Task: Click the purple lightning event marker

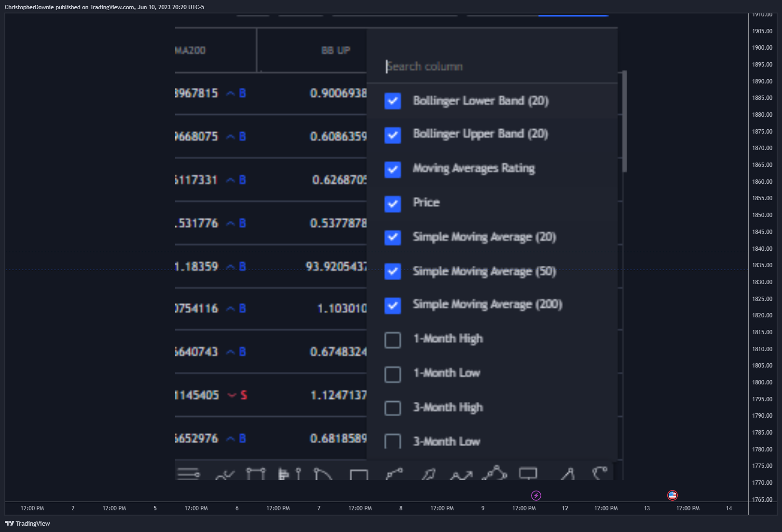Action: coord(536,495)
